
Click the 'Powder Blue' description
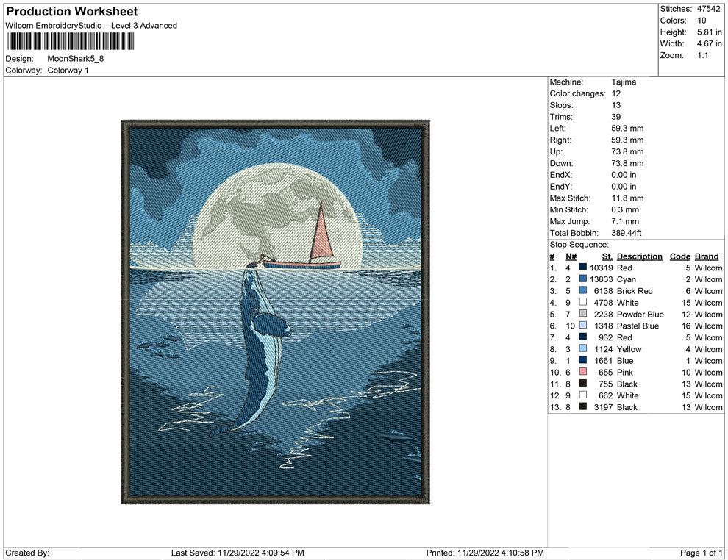(x=640, y=314)
